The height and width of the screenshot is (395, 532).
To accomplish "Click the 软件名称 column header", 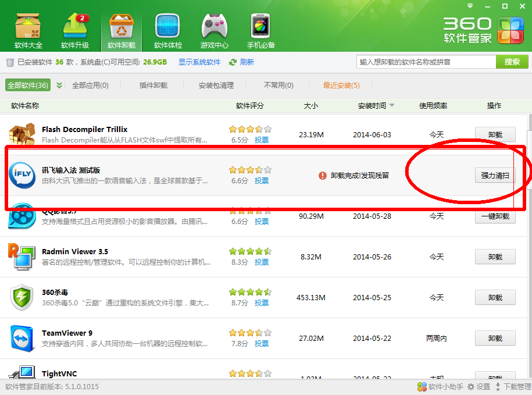I will coord(25,105).
